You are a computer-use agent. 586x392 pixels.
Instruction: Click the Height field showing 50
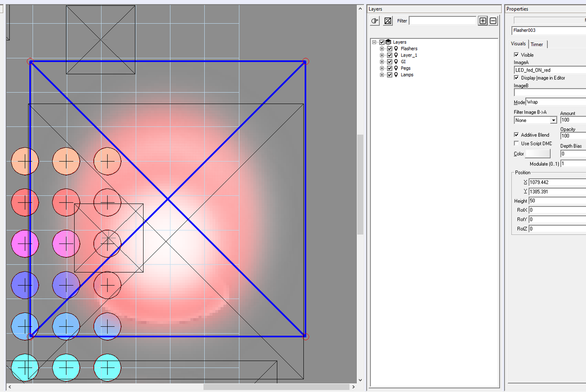(x=557, y=201)
